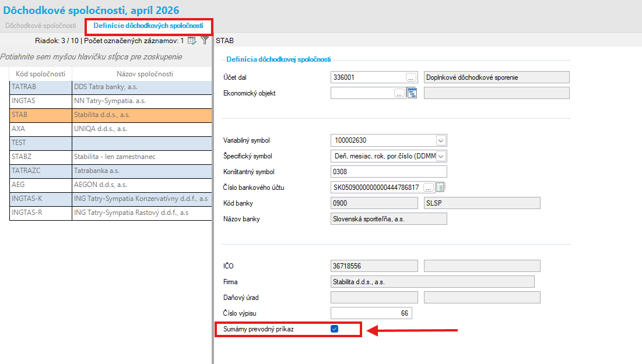Browse Ekonomický objekt ellipsis button
642x364 pixels.
[x=399, y=93]
